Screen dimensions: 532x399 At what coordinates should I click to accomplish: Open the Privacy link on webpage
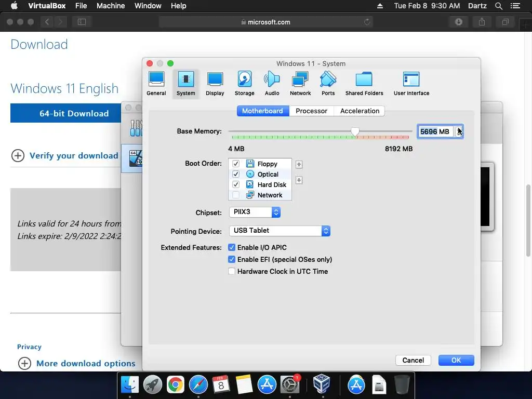click(x=29, y=347)
